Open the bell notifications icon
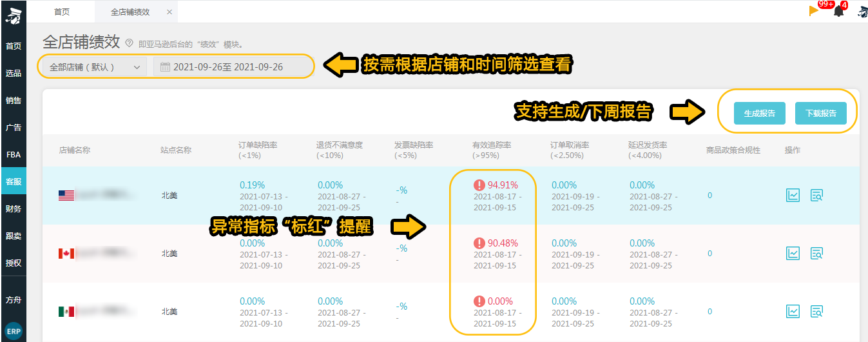Viewport: 868px width, 342px height. tap(838, 11)
